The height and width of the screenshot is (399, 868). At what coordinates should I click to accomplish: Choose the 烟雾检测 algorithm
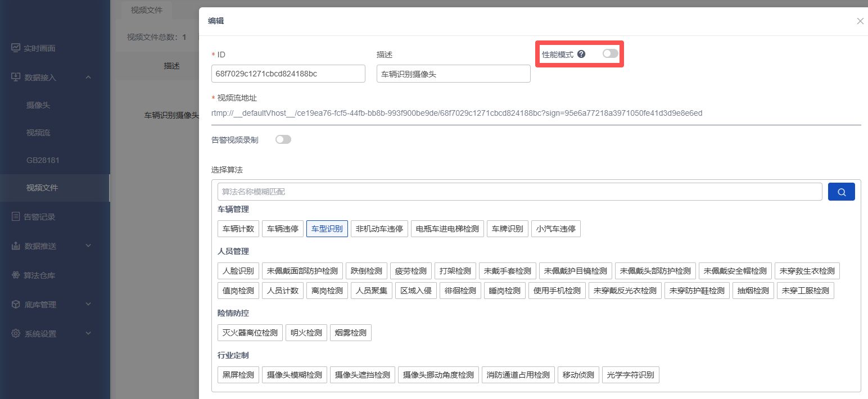(350, 333)
